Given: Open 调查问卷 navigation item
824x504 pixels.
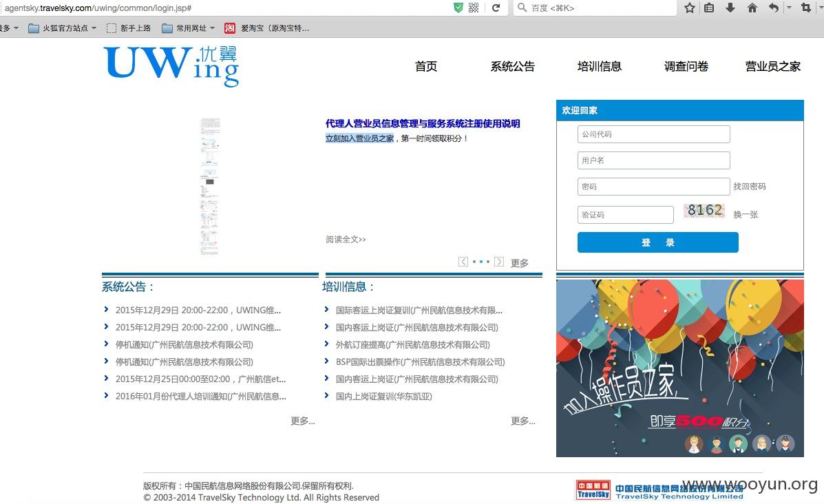Looking at the screenshot, I should (x=686, y=66).
